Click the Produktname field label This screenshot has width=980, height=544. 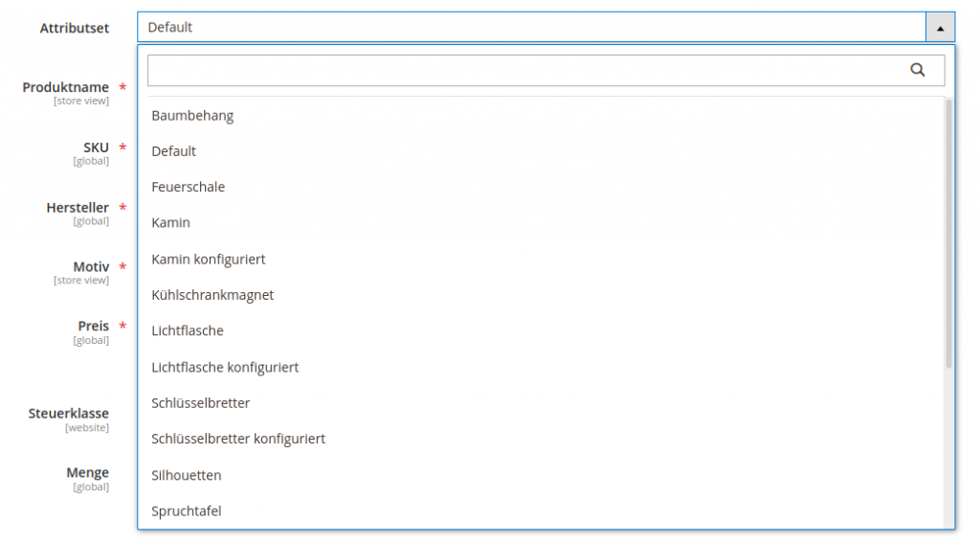(x=65, y=87)
